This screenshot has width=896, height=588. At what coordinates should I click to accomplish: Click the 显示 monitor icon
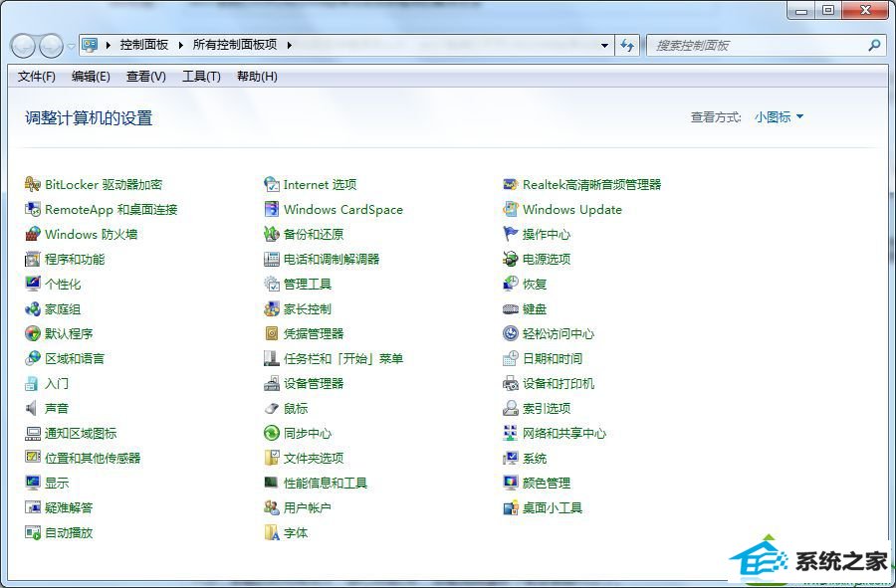click(33, 483)
